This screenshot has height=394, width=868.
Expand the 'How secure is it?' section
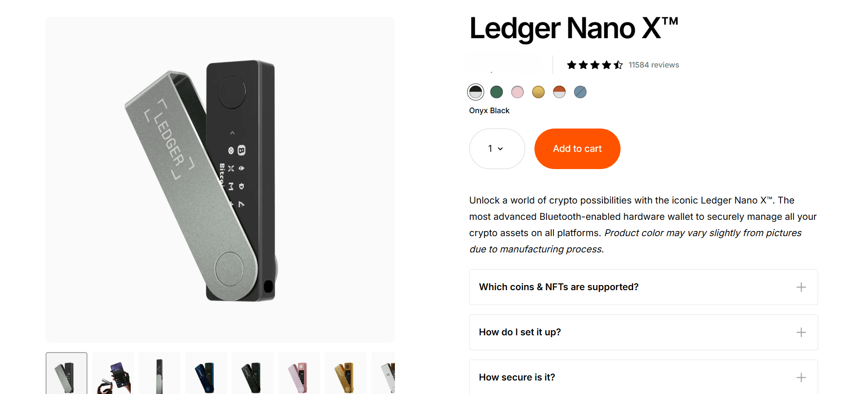[x=517, y=378]
